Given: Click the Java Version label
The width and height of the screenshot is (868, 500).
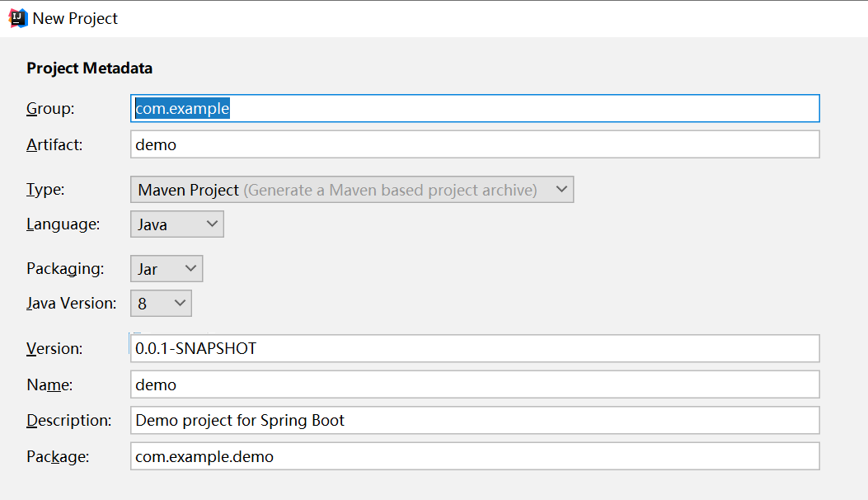Looking at the screenshot, I should point(72,304).
